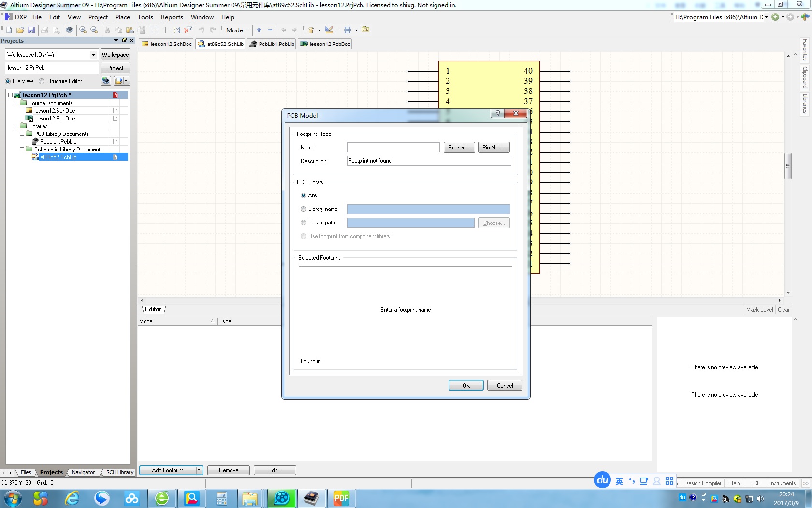Zoom in using the magnifier plus icon
Screen dimensions: 812x508
tap(83, 30)
